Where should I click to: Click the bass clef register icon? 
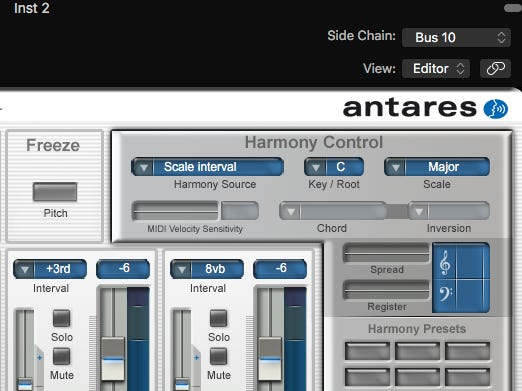pos(445,294)
